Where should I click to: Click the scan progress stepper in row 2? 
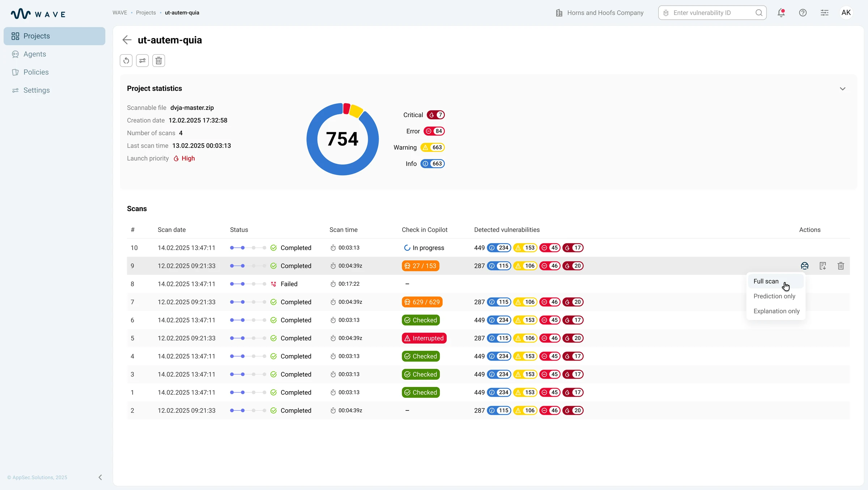(248, 410)
